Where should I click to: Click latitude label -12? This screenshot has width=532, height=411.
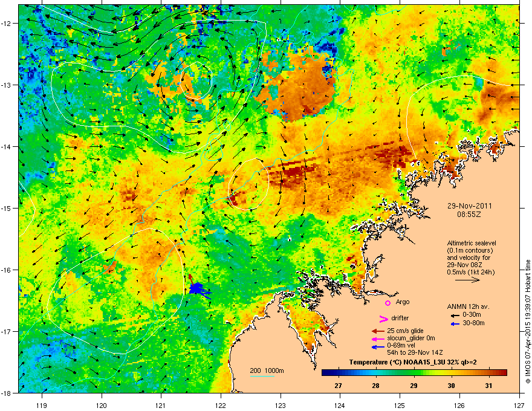coord(7,24)
